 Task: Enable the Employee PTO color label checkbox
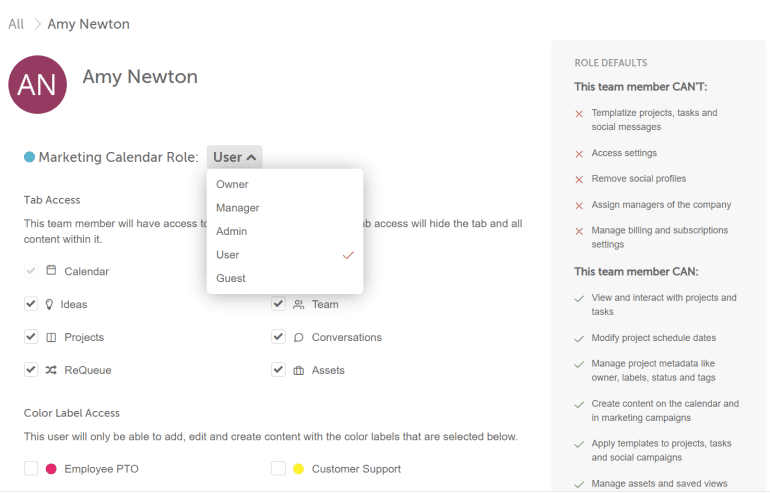tap(31, 468)
